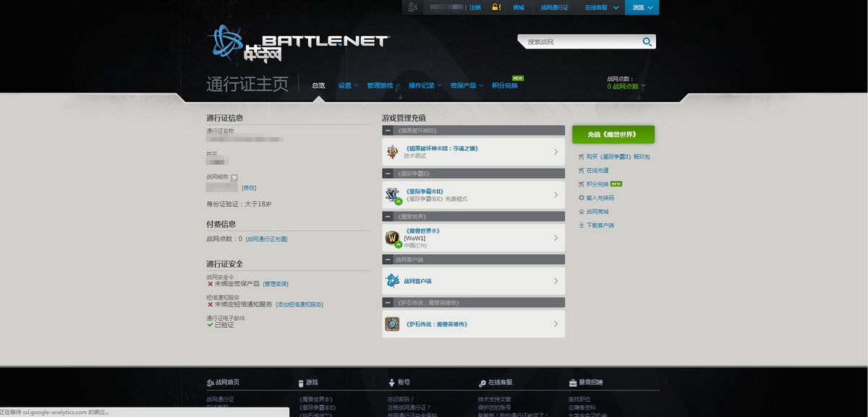Select the 总览 tab
The height and width of the screenshot is (417, 868).
coord(318,85)
